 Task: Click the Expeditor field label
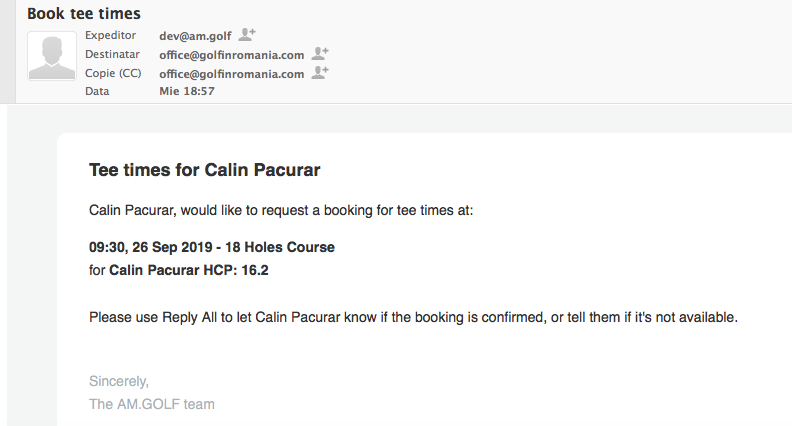coord(110,35)
